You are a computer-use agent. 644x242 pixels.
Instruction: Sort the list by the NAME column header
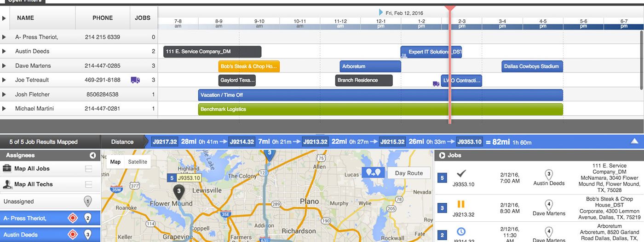click(x=25, y=18)
